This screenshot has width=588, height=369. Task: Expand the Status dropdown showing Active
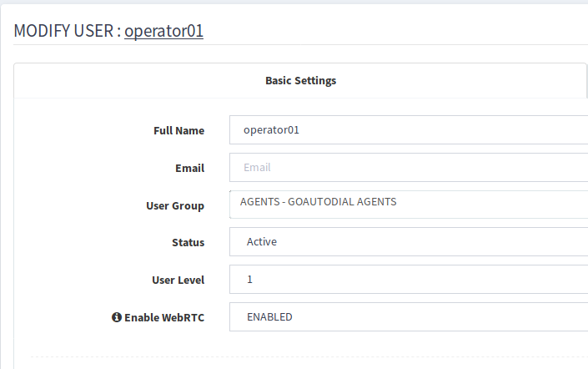coord(409,242)
